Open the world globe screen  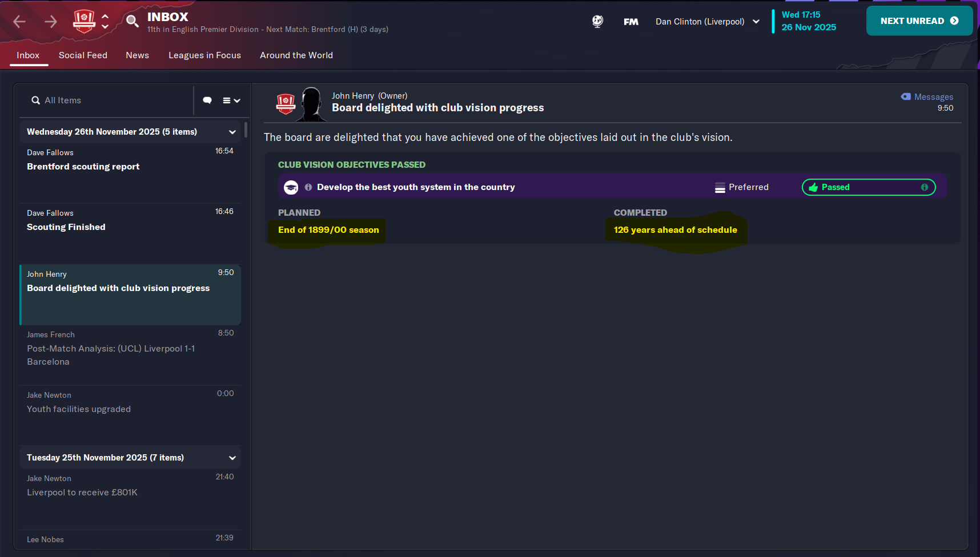click(x=597, y=21)
